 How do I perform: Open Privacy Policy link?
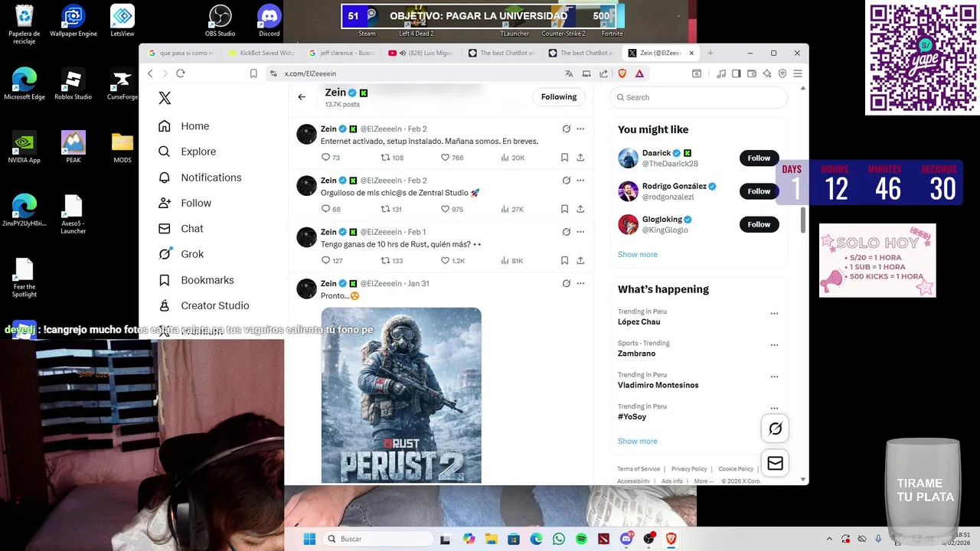point(689,469)
